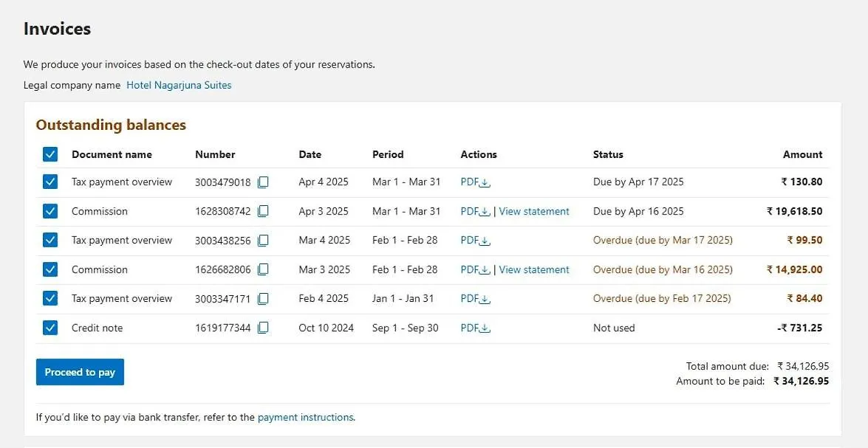Click the Amount column header
Screen dimensions: 868x448
(x=803, y=155)
